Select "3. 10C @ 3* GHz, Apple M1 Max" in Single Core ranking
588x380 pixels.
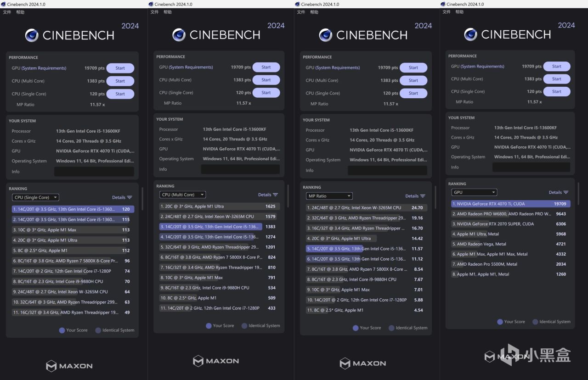click(x=73, y=230)
